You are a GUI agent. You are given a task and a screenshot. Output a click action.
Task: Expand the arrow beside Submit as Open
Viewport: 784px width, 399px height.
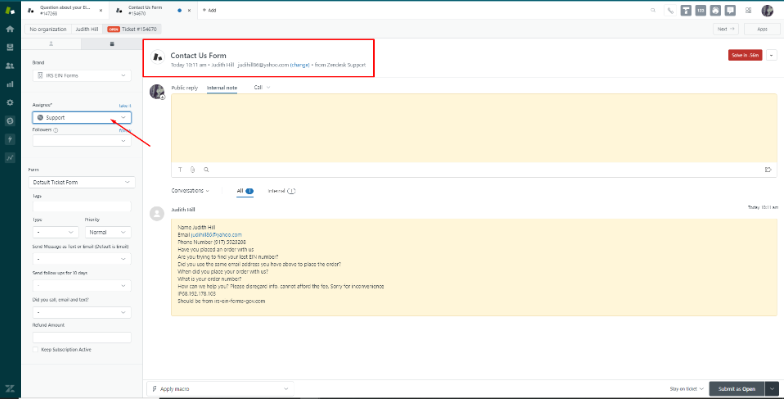point(772,388)
